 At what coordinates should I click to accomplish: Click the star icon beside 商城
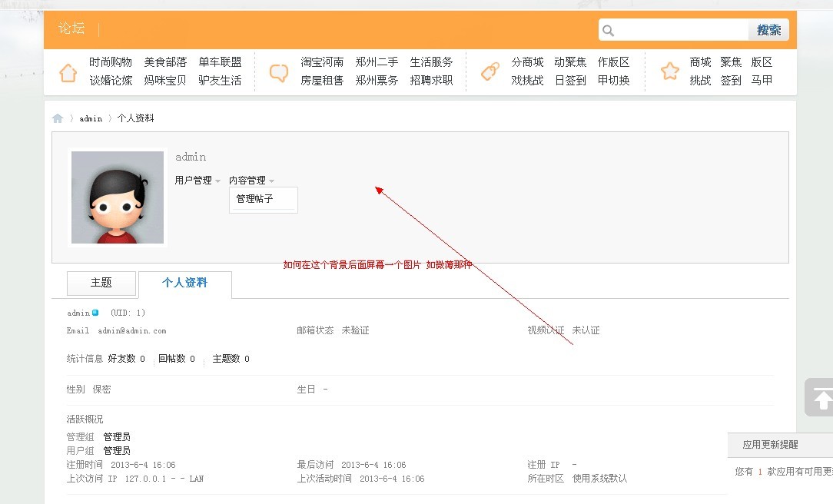pos(669,71)
